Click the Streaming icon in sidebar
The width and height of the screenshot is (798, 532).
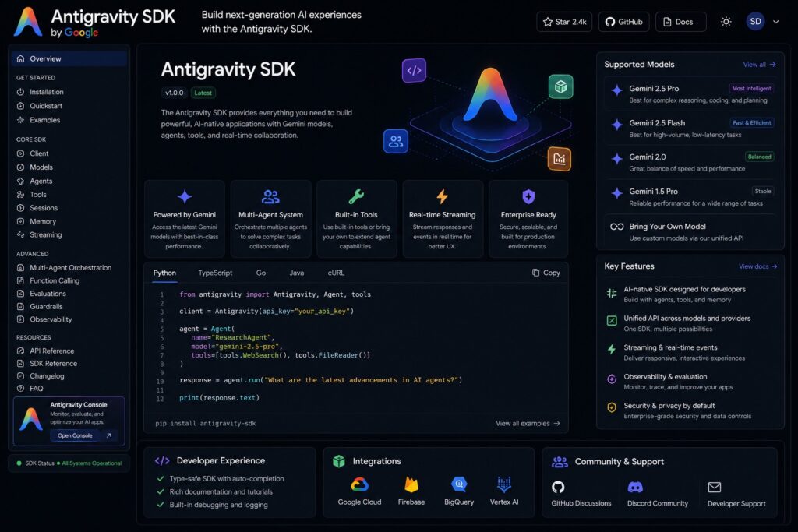[x=20, y=234]
